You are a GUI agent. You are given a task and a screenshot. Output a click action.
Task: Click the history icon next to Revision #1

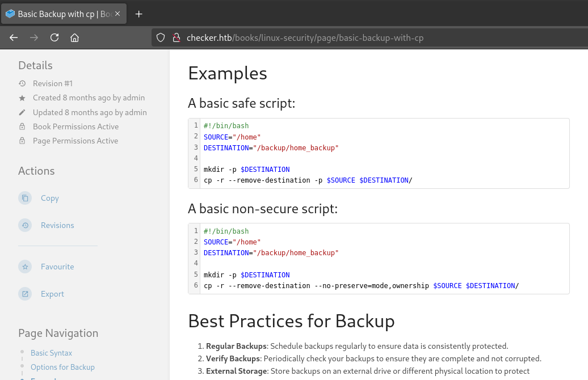coord(22,83)
